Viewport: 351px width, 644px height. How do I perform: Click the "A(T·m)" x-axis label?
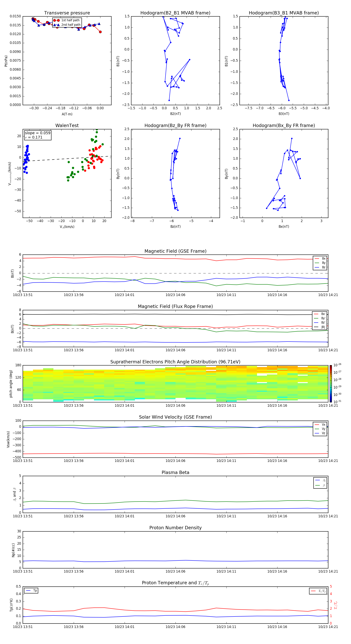pyautogui.click(x=67, y=114)
